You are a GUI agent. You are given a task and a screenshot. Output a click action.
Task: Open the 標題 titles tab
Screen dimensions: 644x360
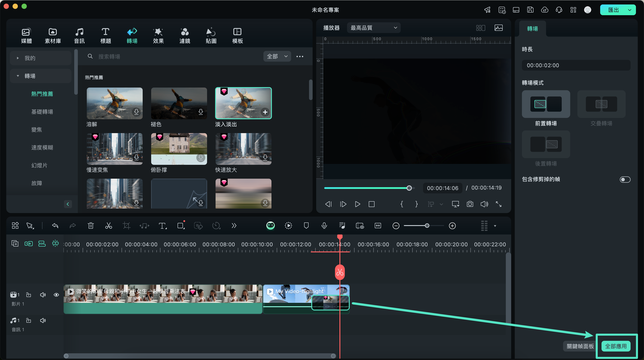(106, 36)
